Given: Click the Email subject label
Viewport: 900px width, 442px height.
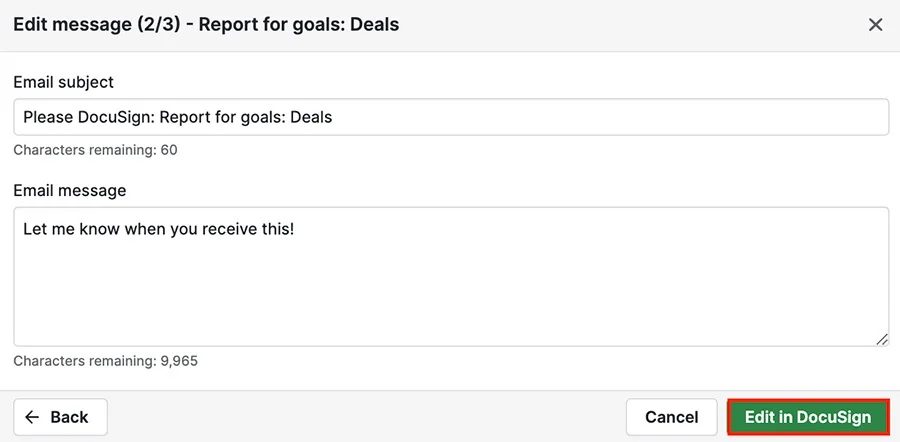Looking at the screenshot, I should coord(64,82).
